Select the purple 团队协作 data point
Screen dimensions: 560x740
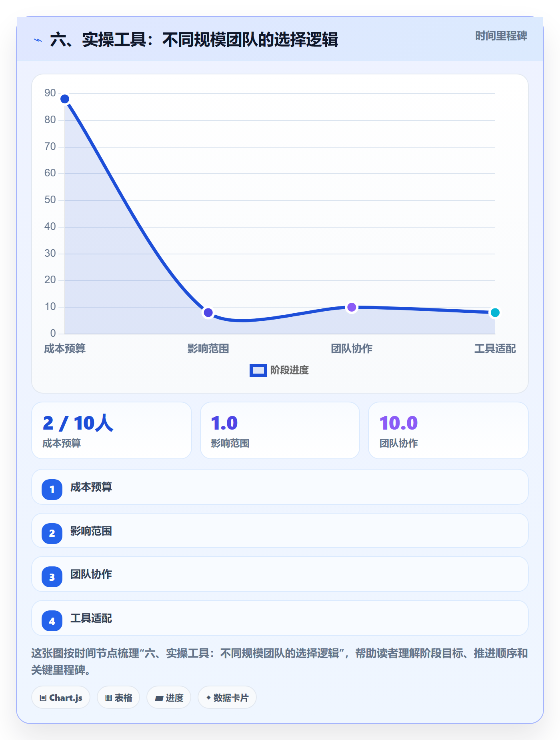(x=352, y=307)
